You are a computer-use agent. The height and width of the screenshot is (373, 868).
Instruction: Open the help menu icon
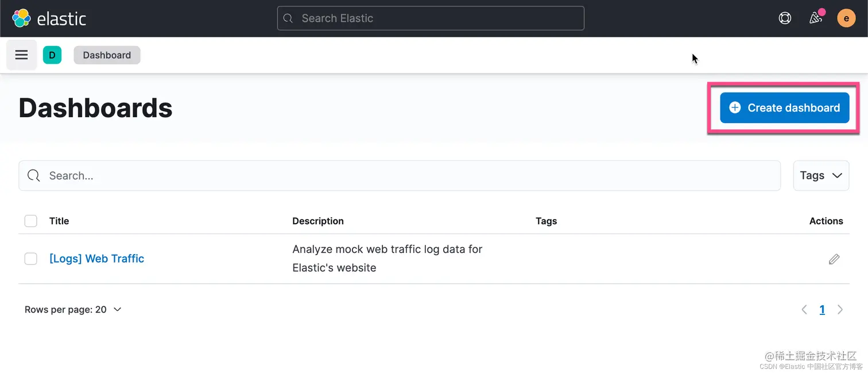coord(785,18)
